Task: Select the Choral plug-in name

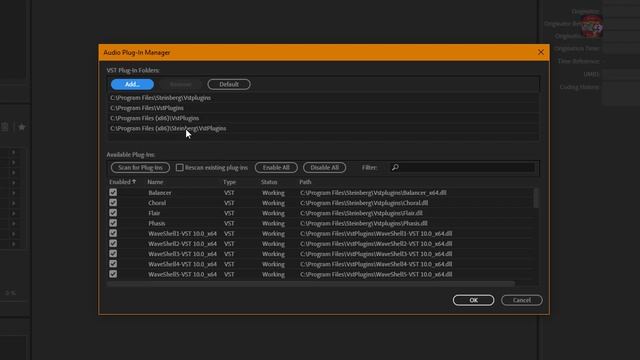Action: [157, 203]
